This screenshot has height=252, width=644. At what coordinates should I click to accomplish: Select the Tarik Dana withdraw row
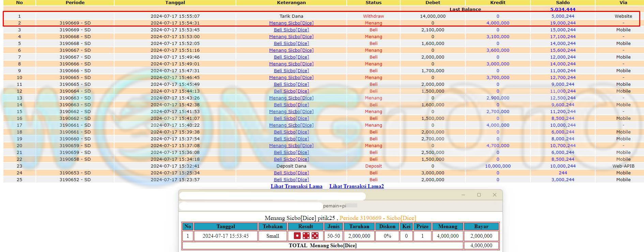point(291,16)
